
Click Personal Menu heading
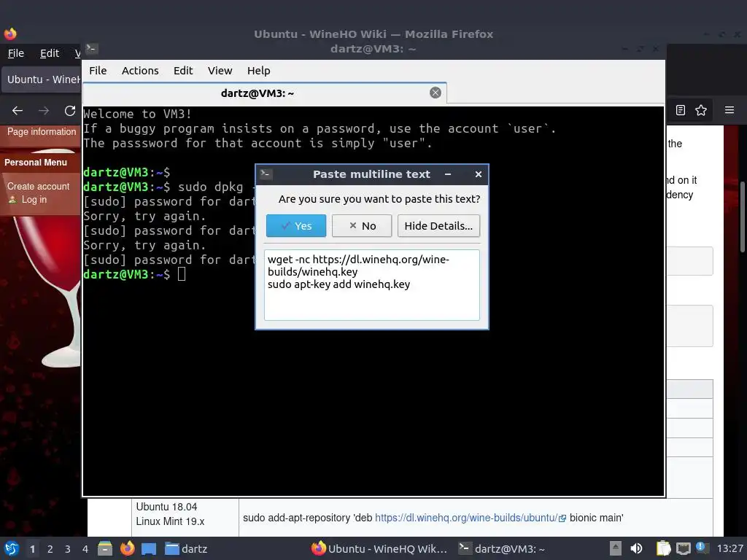36,163
